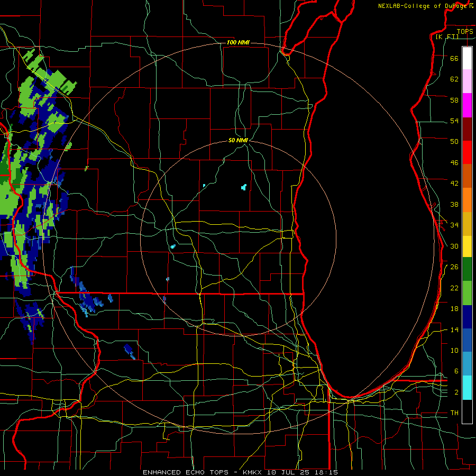476x476 pixels.
Task: Click the '22' scale label
Action: click(x=454, y=288)
